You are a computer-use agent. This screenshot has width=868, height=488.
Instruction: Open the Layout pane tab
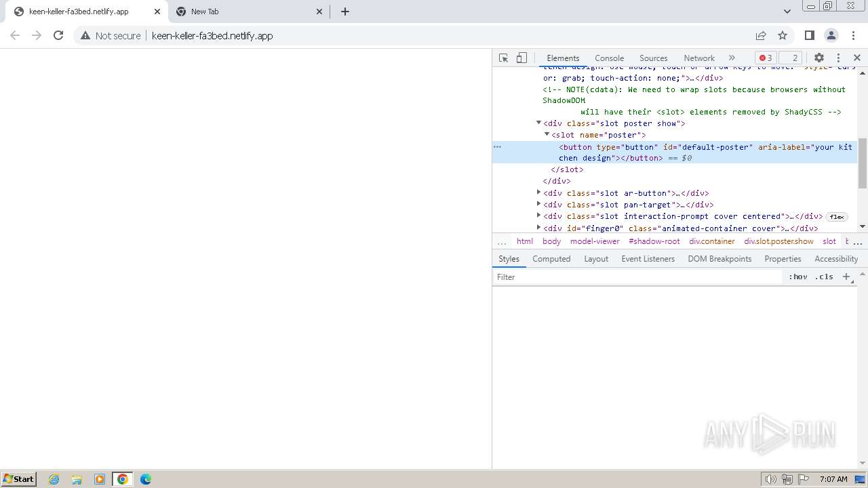click(596, 259)
